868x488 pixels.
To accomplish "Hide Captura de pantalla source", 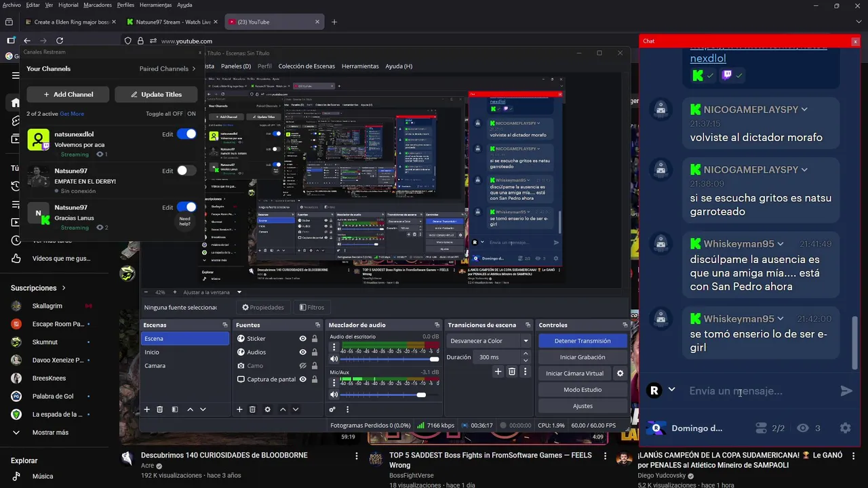I will click(x=303, y=380).
